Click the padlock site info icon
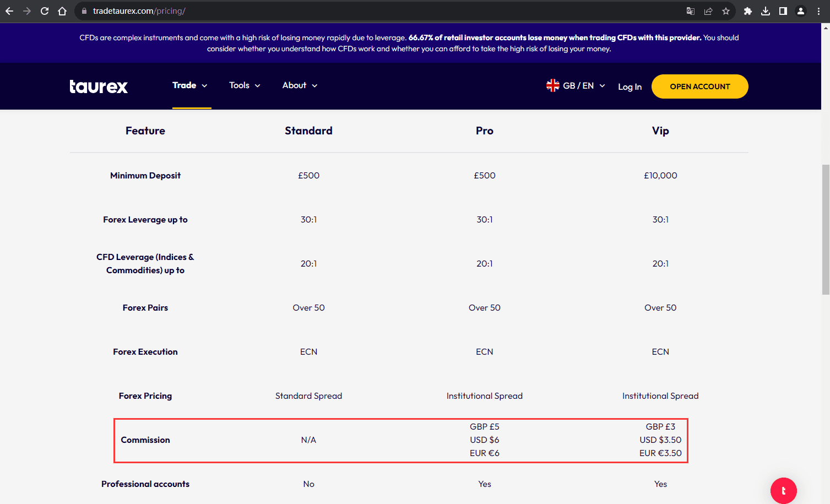Screen dimensions: 830x504 click(x=84, y=11)
